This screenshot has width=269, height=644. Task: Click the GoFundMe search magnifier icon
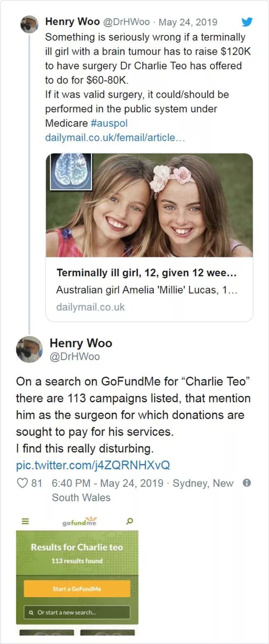point(130,521)
